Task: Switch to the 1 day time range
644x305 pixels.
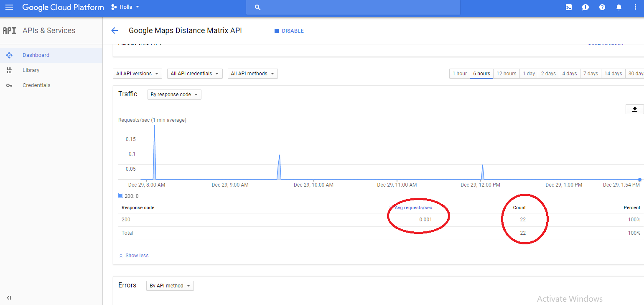Action: pos(529,73)
